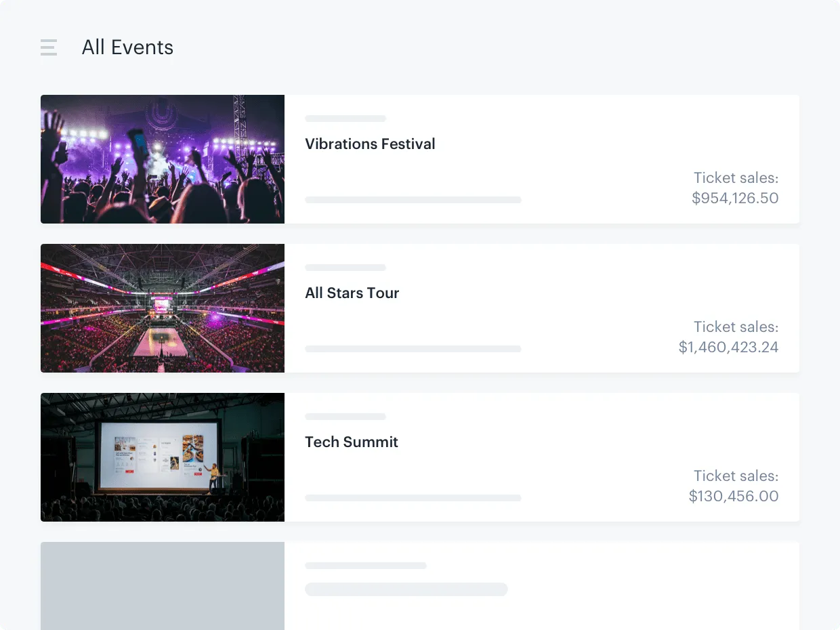Click the Vibrations Festival ticket sales amount
This screenshot has height=630, width=840.
click(735, 198)
